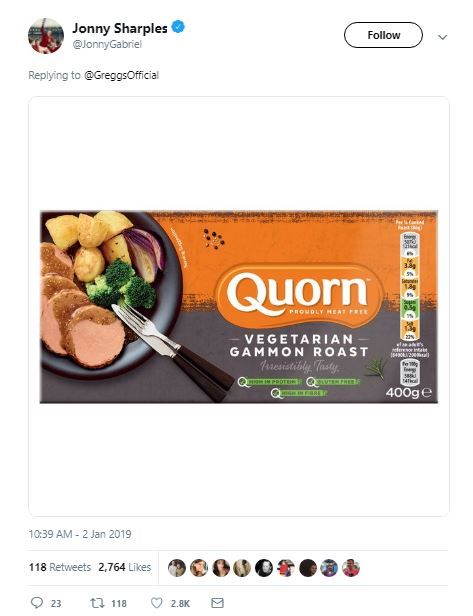473x616 pixels.
Task: Open the @JonnyGabriel handle
Action: pos(107,44)
